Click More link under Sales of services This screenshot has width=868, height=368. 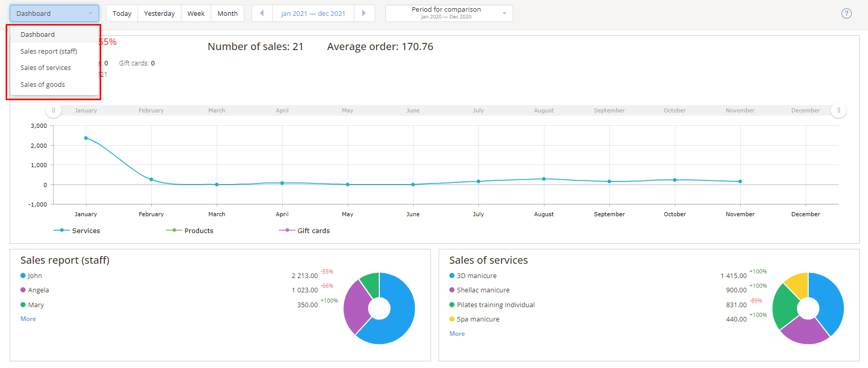point(457,334)
